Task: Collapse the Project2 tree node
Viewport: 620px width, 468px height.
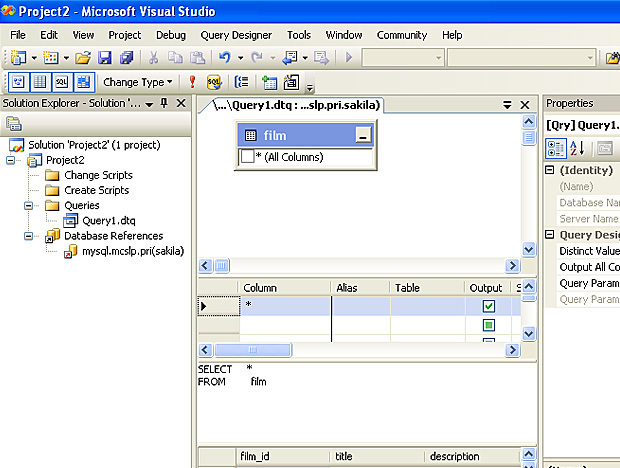Action: [x=11, y=160]
